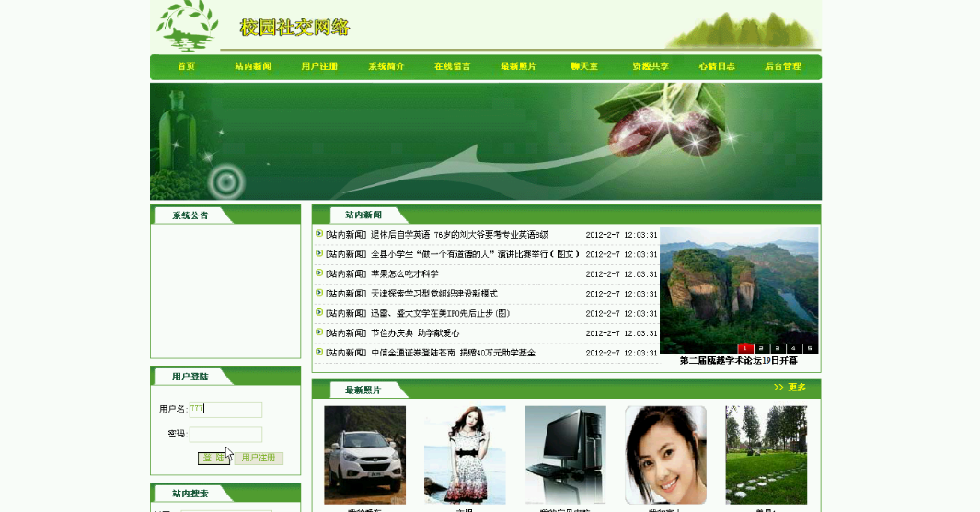Open 在线留言 navigation item
Screen dimensions: 980x512
coord(452,66)
